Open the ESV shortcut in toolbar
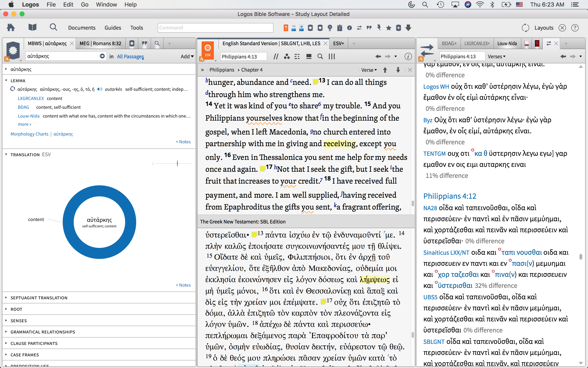Viewport: 588px width, 368px height. pyautogui.click(x=286, y=28)
